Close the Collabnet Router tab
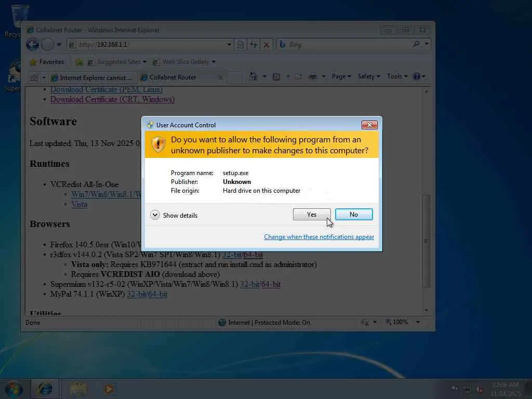Viewport: 532px width, 399px height. pos(220,78)
